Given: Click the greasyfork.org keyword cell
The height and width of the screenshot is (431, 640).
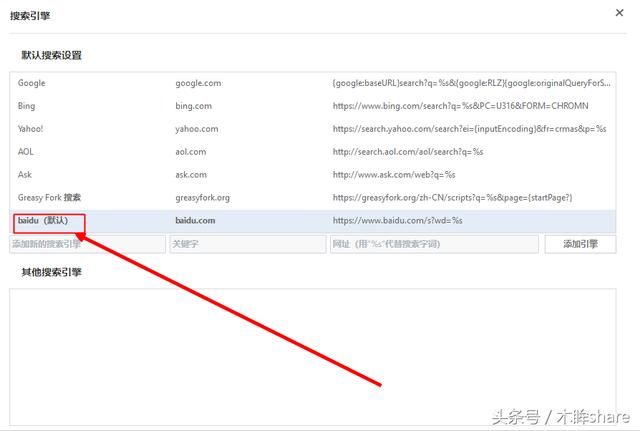Looking at the screenshot, I should point(202,198).
